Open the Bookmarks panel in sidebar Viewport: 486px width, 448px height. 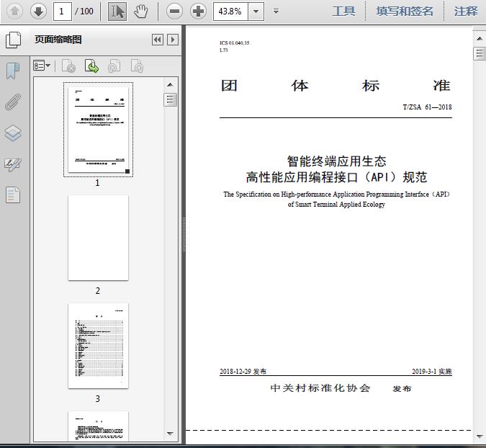coord(13,71)
